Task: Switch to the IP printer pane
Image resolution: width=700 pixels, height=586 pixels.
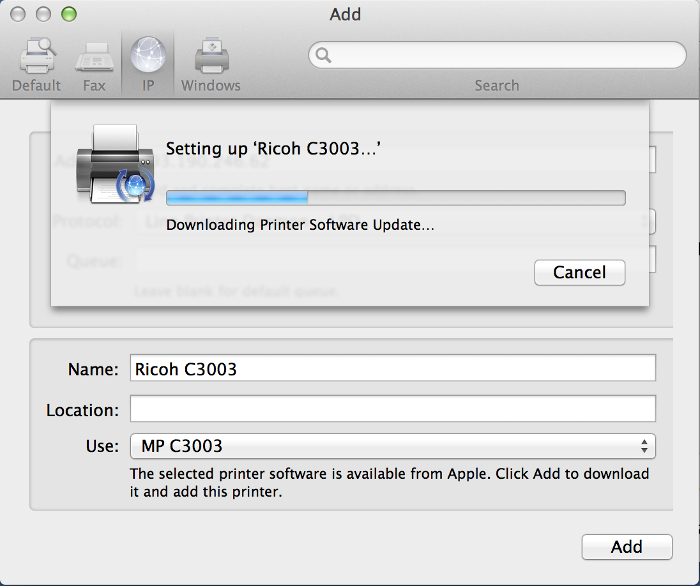Action: 148,63
